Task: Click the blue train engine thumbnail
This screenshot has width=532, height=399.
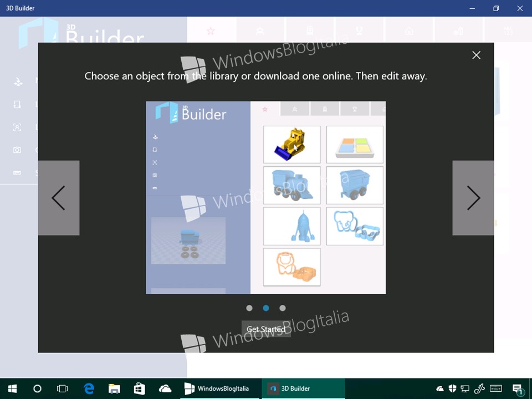Action: click(x=292, y=185)
